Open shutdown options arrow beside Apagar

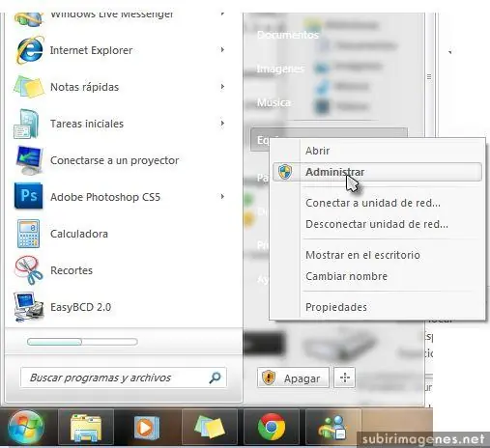(x=344, y=378)
